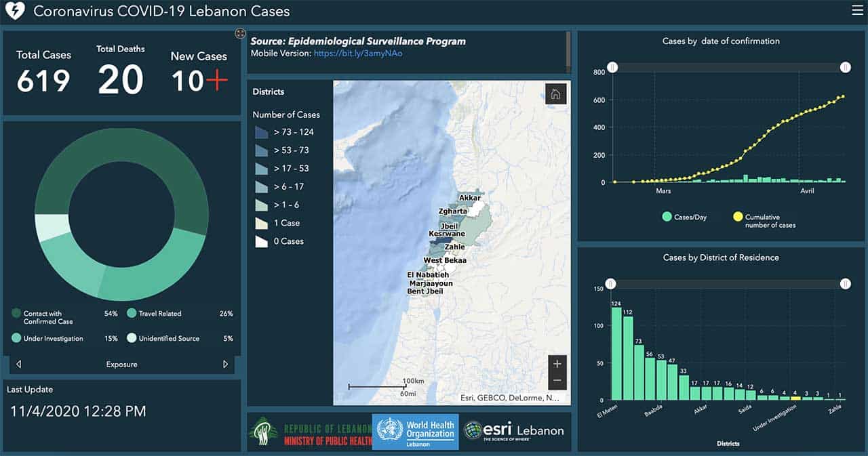Screen dimensions: 868x456
Task: Click the right handle of district chart slider
Action: click(845, 284)
